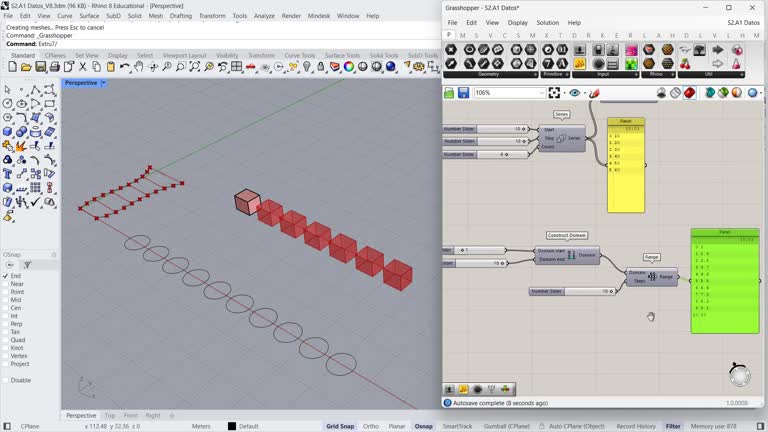Viewport: 768px width, 432px height.
Task: Open the Solution menu in Grasshopper
Action: tap(547, 22)
